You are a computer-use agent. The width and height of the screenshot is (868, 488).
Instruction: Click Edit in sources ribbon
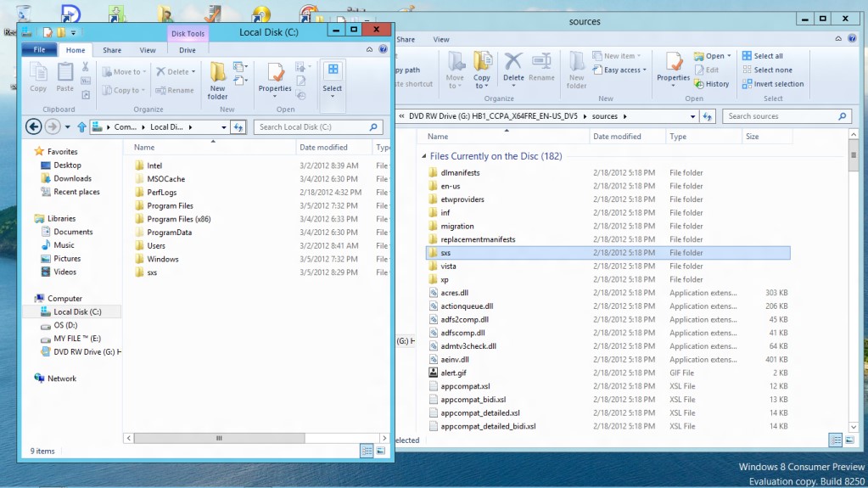pos(706,70)
